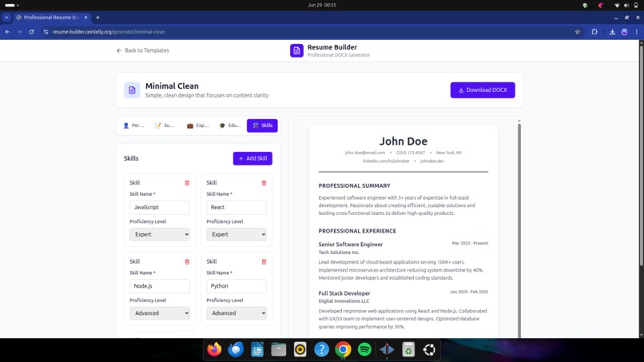Open the system volume indicator
This screenshot has height=362, width=644.
626,6
